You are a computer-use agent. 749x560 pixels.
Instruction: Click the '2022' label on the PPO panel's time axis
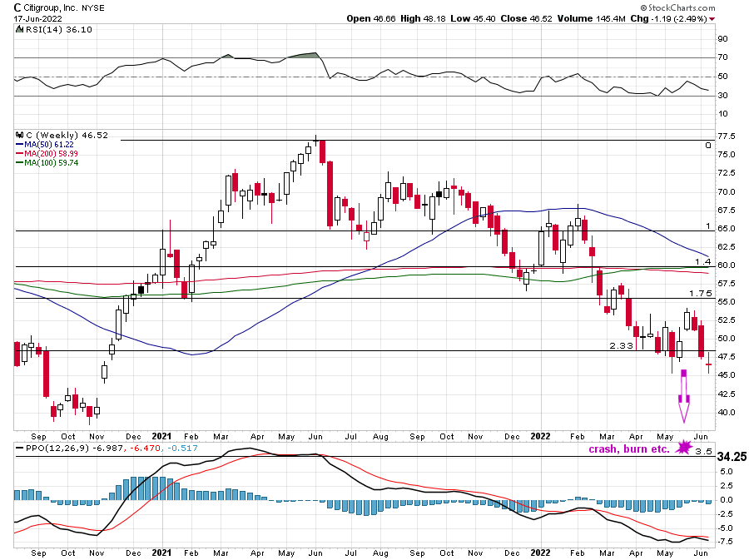540,553
